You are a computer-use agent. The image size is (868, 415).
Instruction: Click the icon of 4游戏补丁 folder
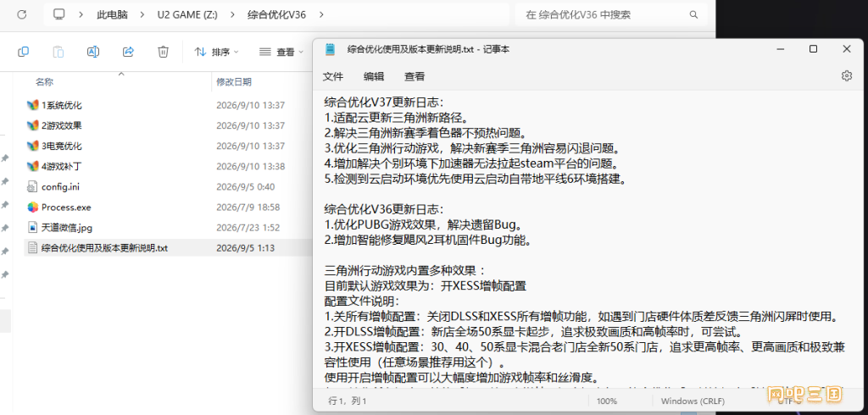(x=33, y=166)
